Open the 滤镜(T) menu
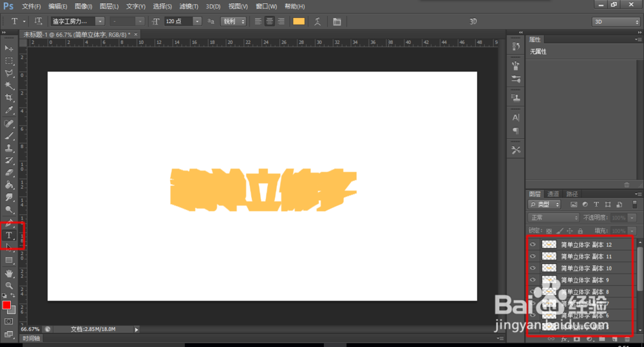The width and height of the screenshot is (644, 347). (x=189, y=6)
